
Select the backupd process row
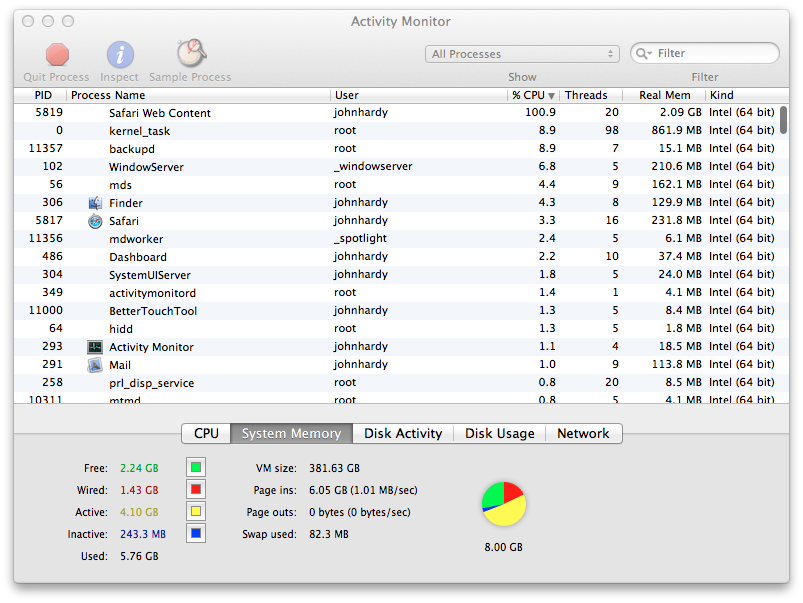tap(397, 149)
